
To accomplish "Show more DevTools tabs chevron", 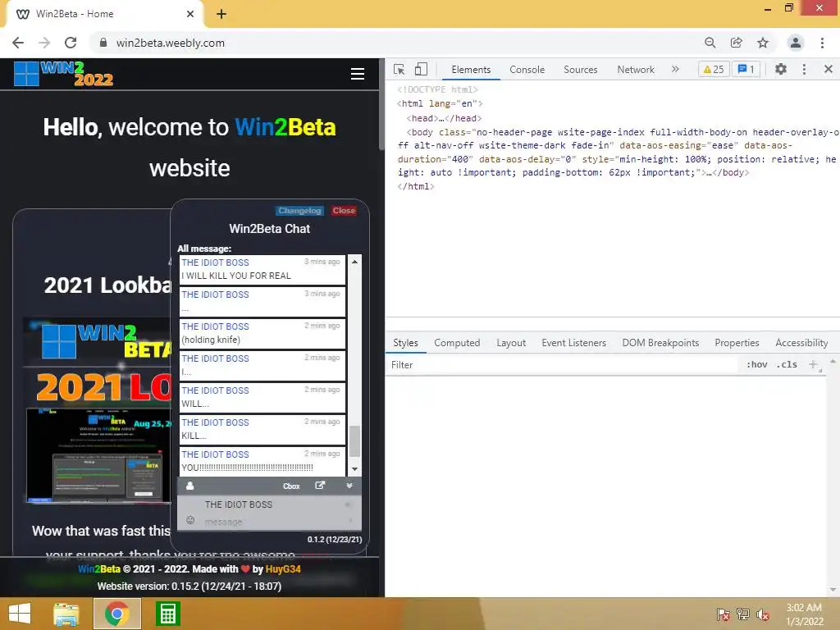I will pos(675,69).
